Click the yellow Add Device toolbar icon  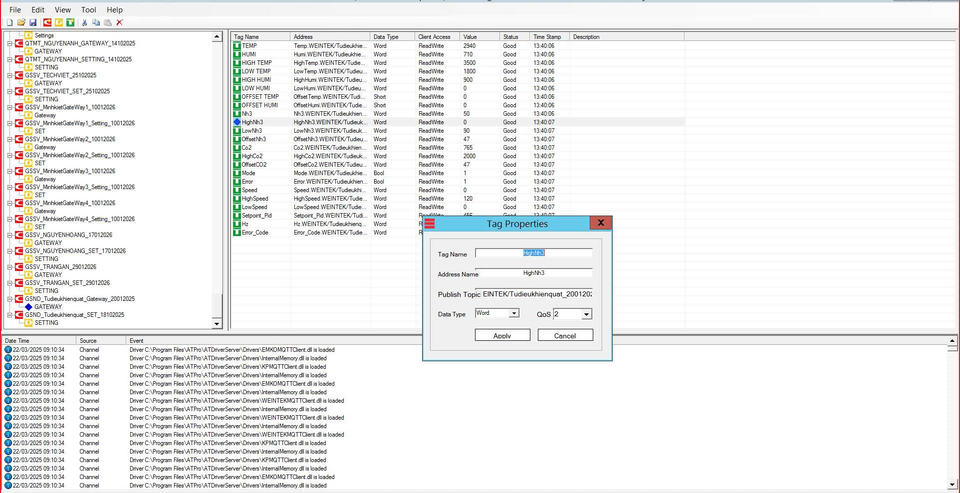tap(58, 22)
